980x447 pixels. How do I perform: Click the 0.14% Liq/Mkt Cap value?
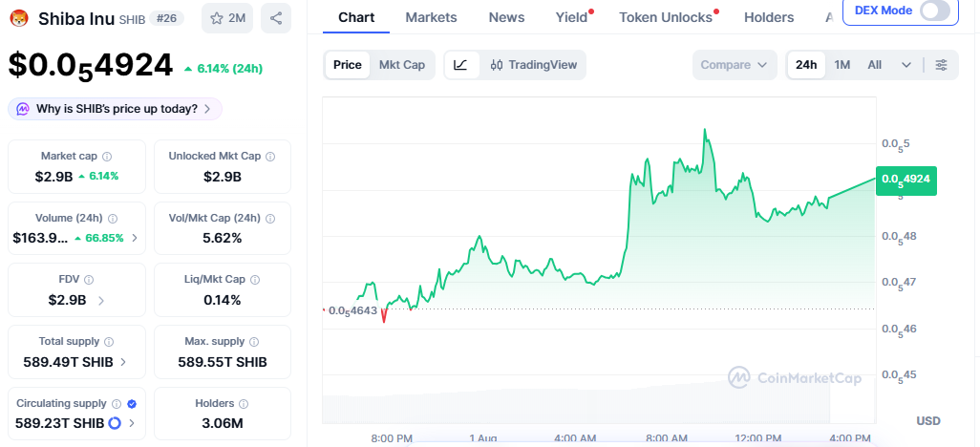[223, 300]
